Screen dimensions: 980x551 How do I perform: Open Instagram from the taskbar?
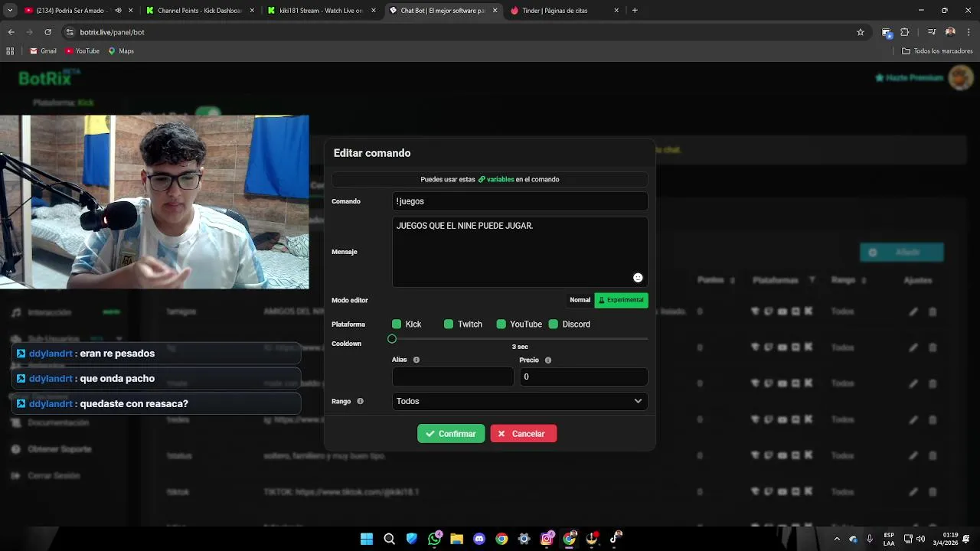pos(547,539)
